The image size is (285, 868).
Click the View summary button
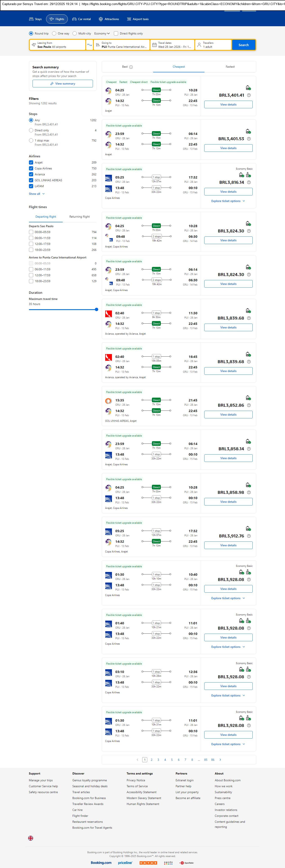pos(63,84)
